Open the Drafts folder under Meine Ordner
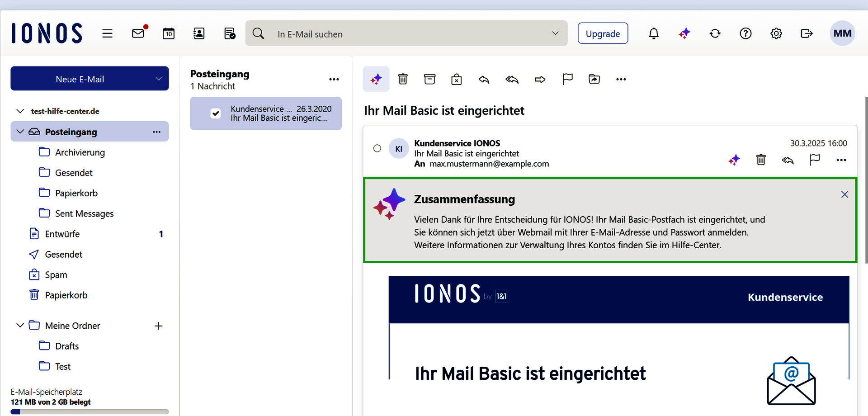Viewport: 868px width, 416px height. coord(67,346)
